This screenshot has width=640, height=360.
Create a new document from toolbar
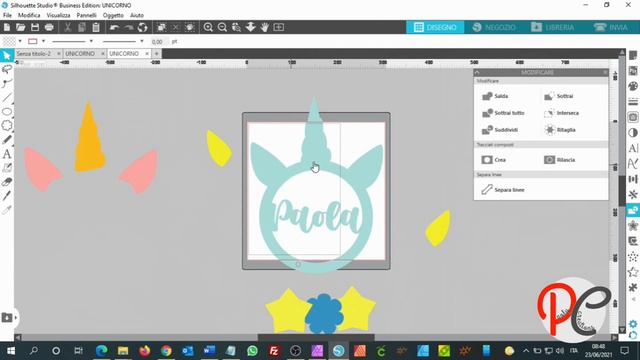(x=7, y=27)
